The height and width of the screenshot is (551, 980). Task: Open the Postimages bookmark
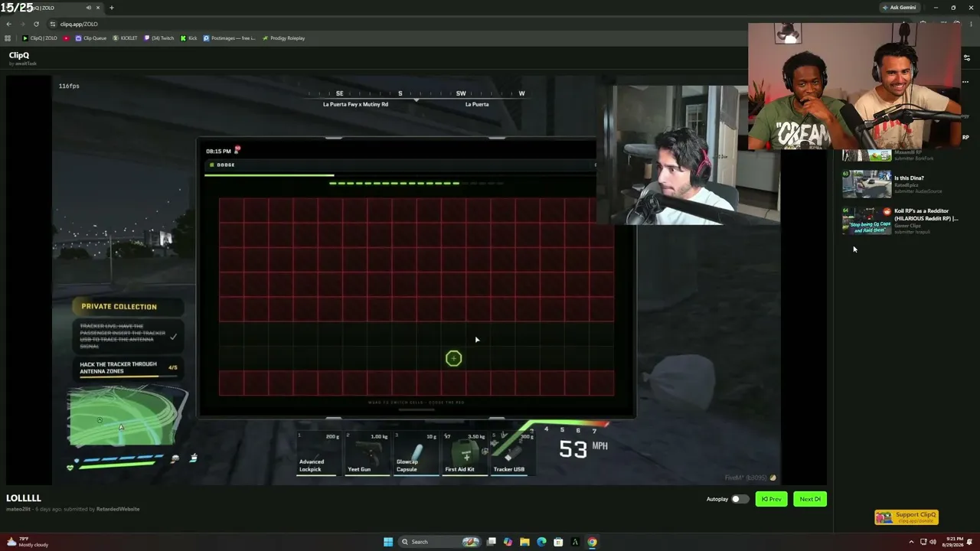[229, 38]
